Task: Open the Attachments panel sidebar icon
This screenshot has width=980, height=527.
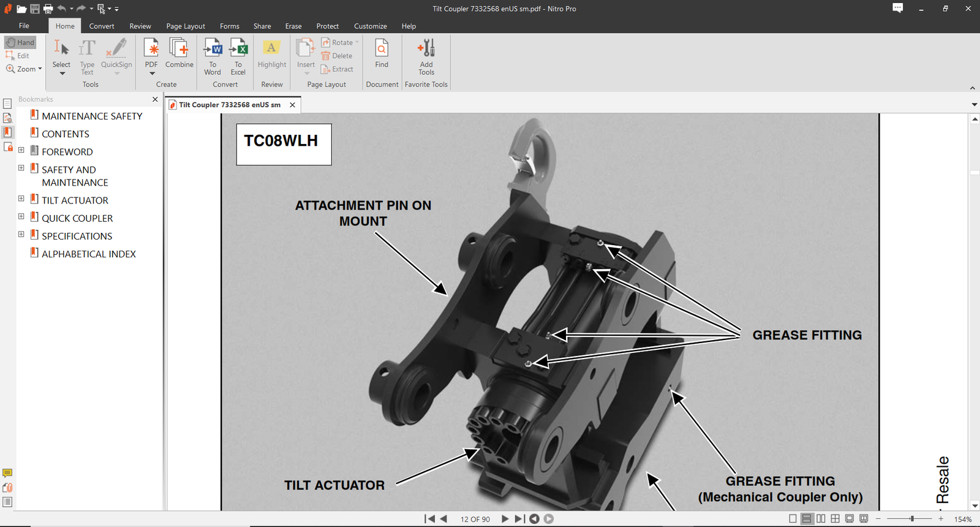Action: click(x=7, y=488)
